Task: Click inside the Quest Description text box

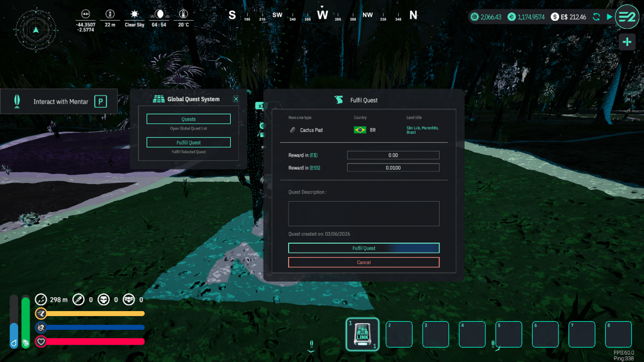Action: tap(364, 214)
